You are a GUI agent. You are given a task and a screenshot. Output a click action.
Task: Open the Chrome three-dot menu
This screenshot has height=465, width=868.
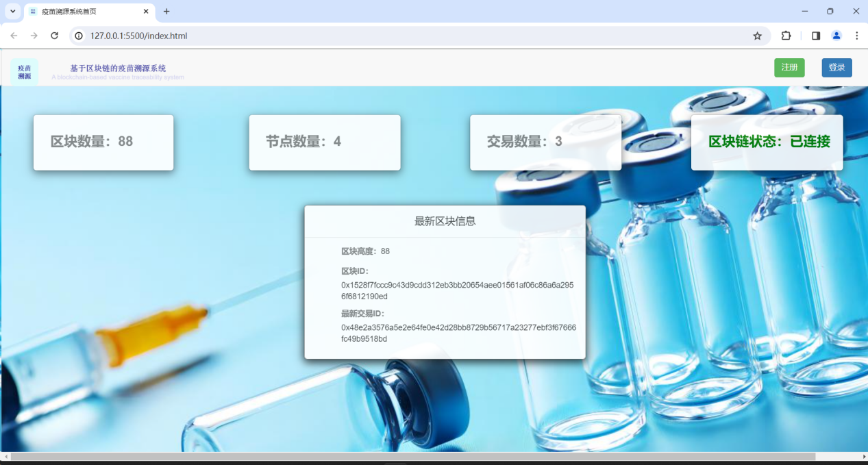coord(856,36)
